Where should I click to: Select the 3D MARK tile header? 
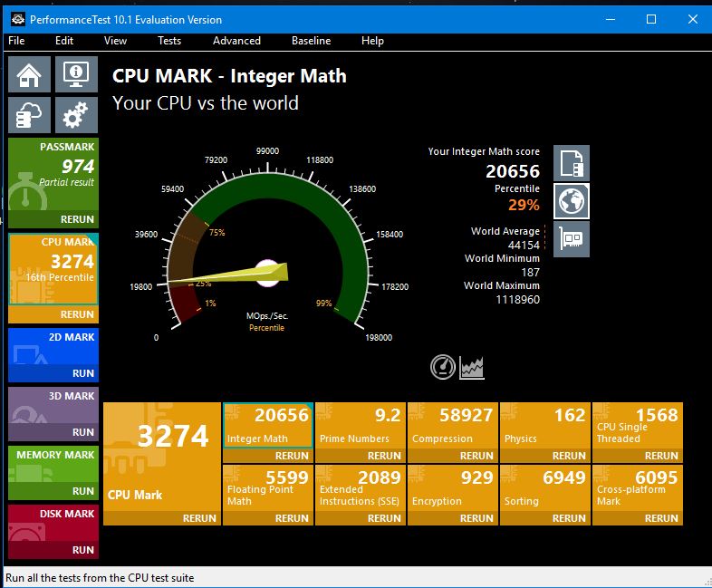click(53, 406)
